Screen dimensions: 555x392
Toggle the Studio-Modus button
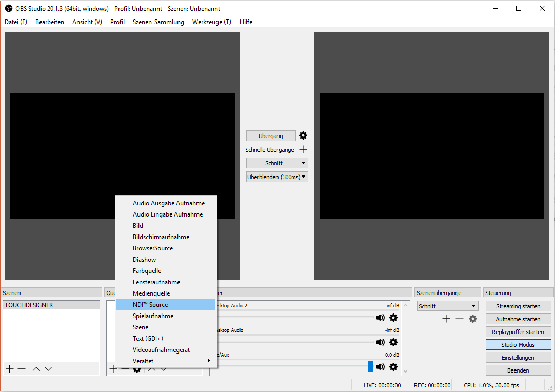(518, 345)
